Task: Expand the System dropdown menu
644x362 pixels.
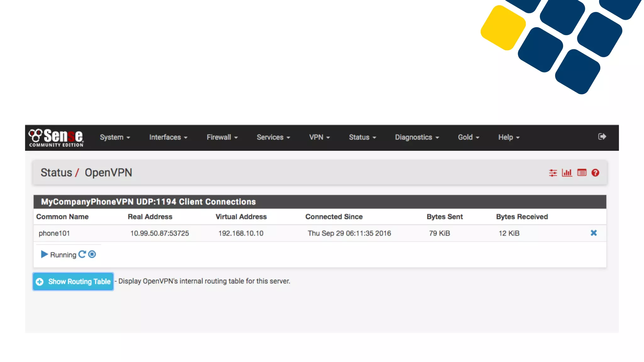Action: tap(115, 137)
